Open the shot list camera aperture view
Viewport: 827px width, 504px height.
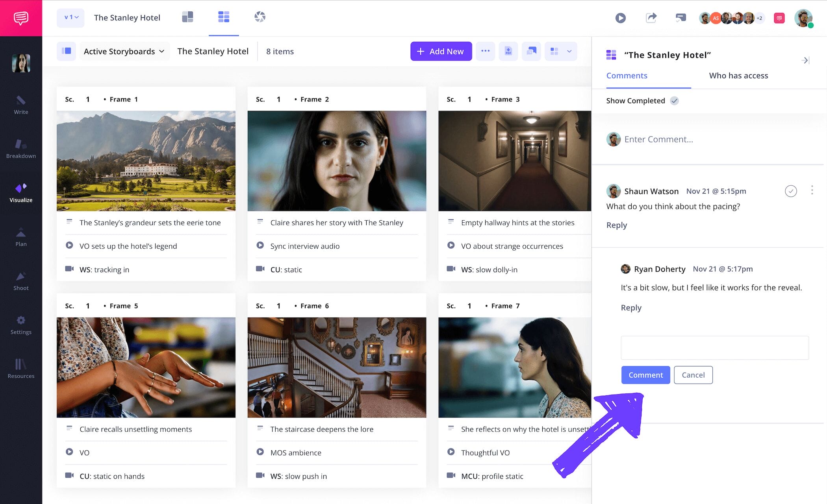click(260, 17)
